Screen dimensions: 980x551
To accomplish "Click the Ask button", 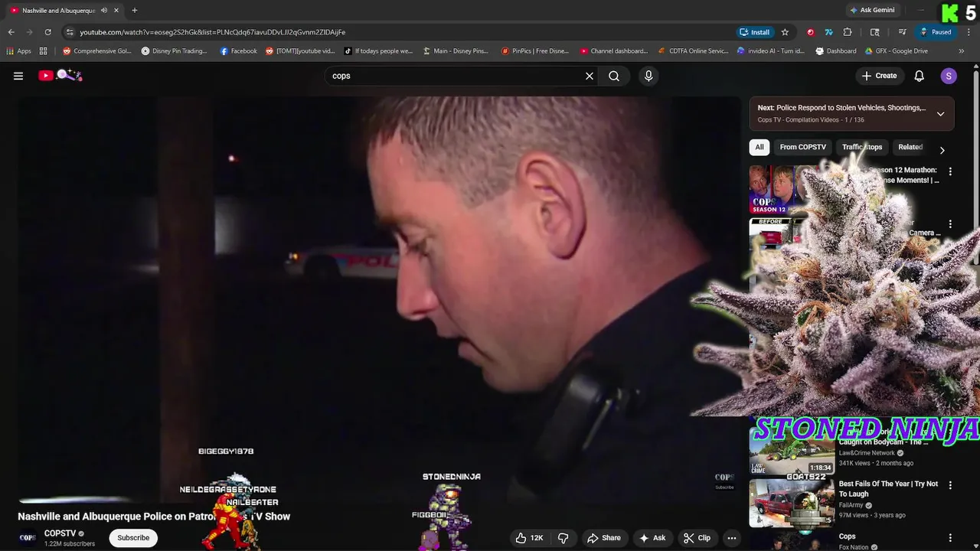I will pyautogui.click(x=652, y=538).
